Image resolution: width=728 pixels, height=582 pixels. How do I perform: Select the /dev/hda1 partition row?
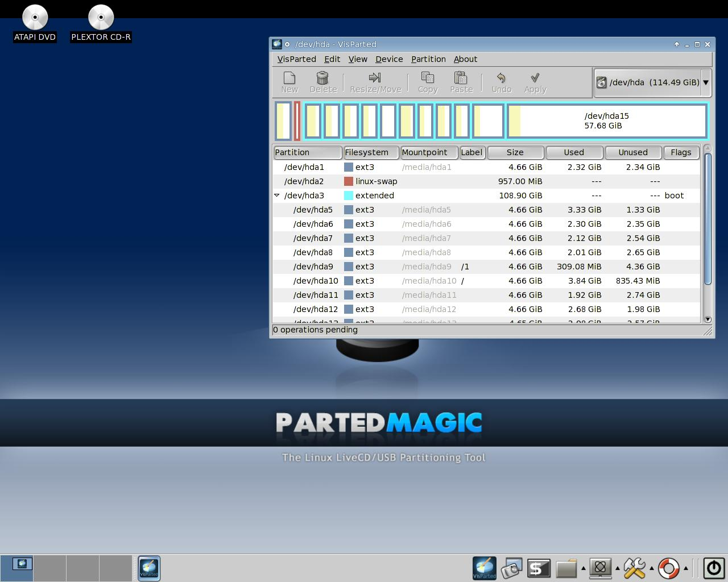[x=486, y=167]
